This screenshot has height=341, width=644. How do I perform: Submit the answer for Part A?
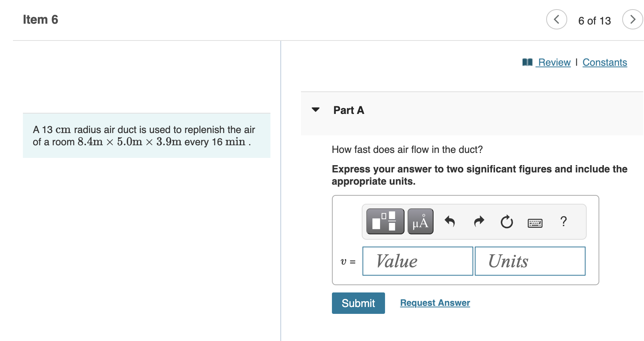358,303
